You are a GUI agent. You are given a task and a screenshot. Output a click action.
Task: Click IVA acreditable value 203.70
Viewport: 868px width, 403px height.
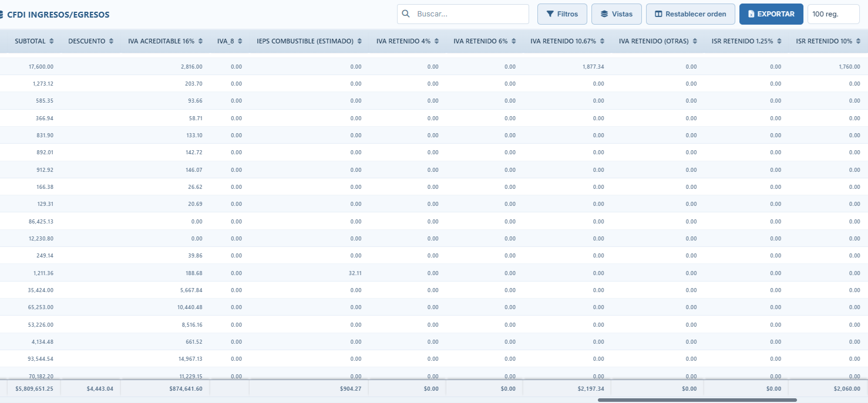click(194, 84)
